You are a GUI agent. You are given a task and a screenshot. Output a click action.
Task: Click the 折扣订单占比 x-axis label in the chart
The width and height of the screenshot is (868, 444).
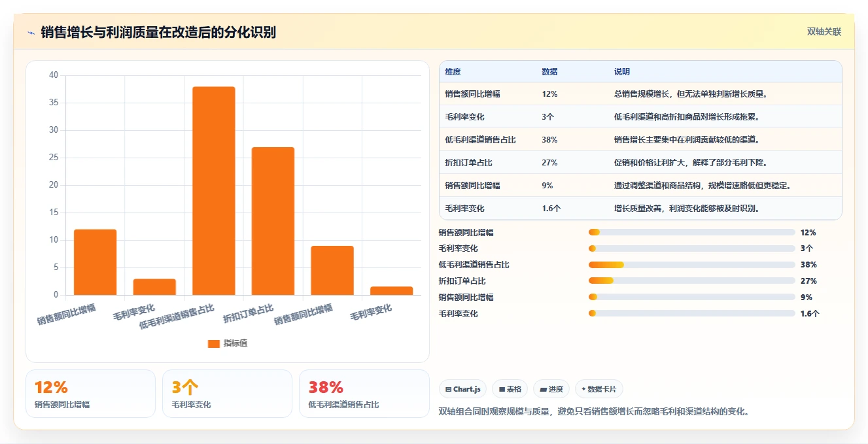[x=249, y=313]
